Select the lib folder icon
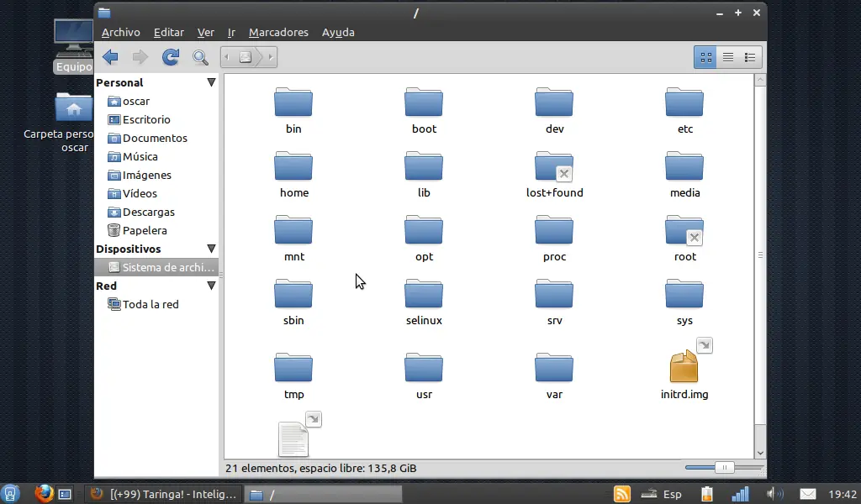Image resolution: width=861 pixels, height=504 pixels. (424, 166)
